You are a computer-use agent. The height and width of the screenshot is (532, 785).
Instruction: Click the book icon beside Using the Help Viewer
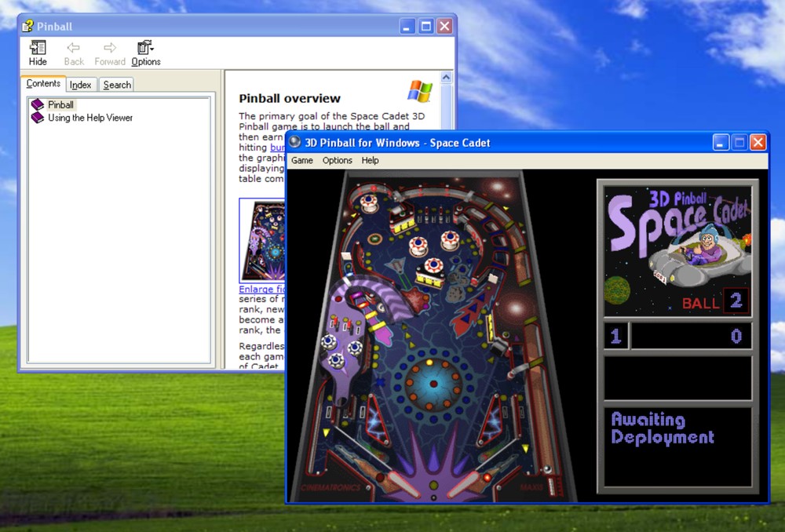[38, 118]
